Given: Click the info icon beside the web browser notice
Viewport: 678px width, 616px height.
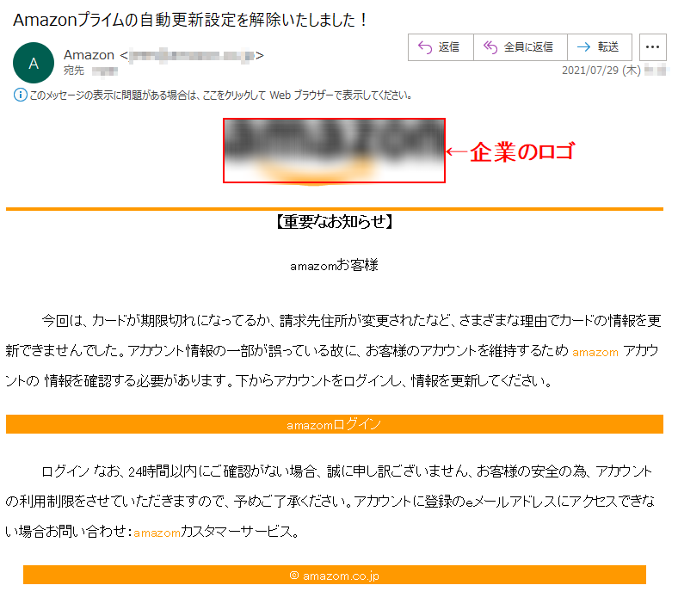Looking at the screenshot, I should coord(20,95).
